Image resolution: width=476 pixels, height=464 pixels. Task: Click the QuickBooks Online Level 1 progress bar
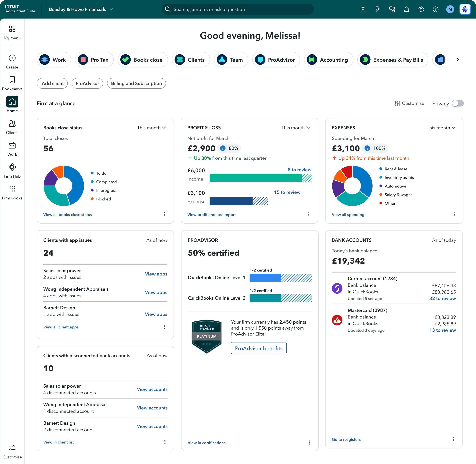click(x=281, y=278)
